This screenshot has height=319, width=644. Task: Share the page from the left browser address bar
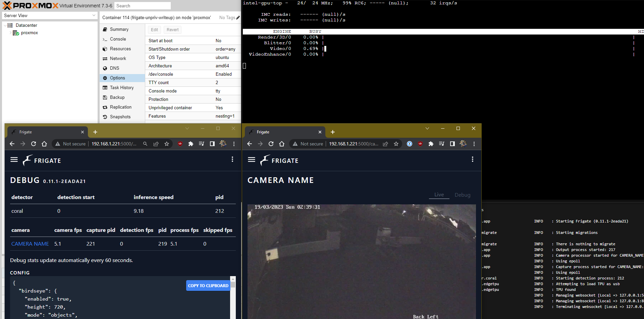pyautogui.click(x=156, y=144)
